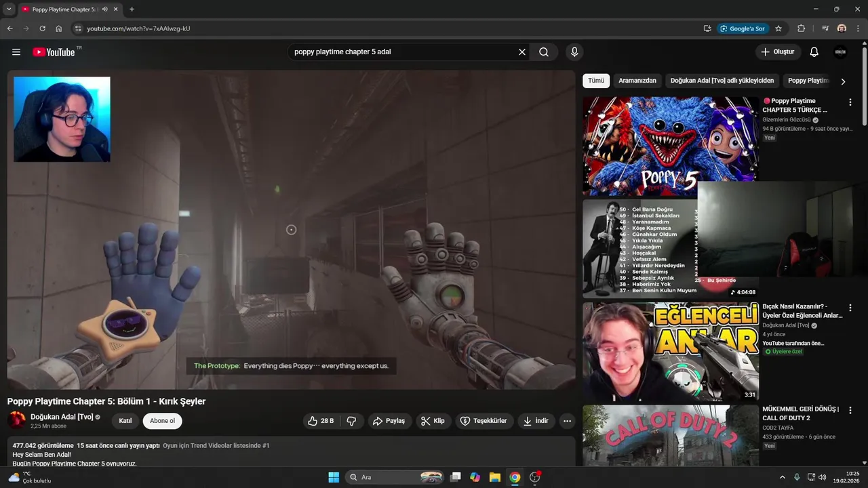Click the main video player area

291,230
